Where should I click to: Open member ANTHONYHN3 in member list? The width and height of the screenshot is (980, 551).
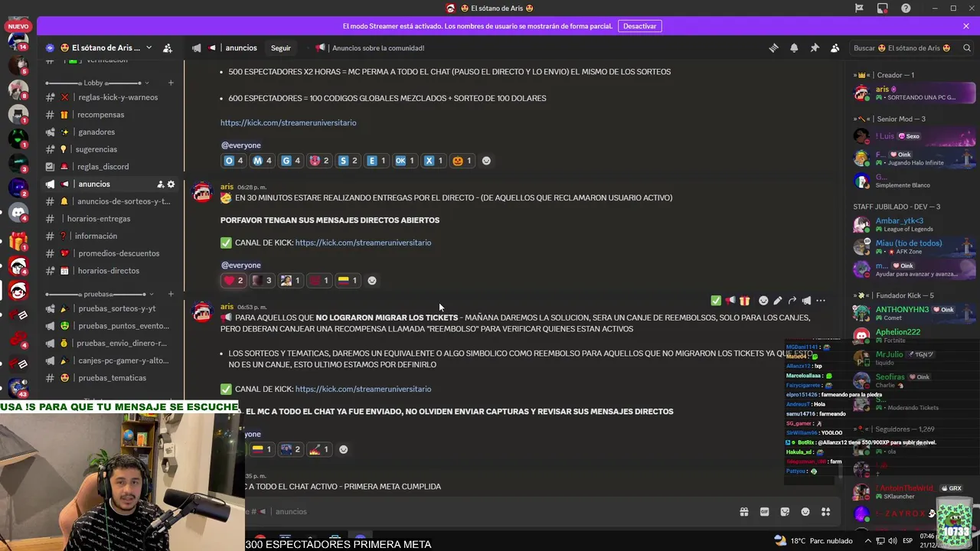913,313
